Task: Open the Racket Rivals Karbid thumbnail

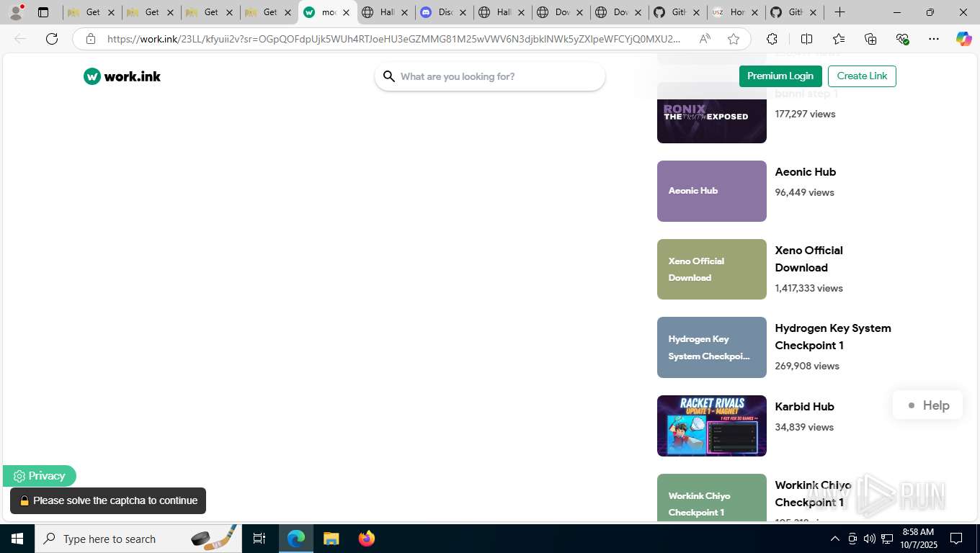Action: pos(712,426)
